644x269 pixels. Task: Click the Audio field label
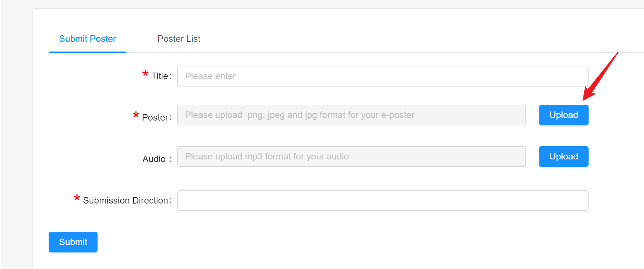click(x=154, y=159)
